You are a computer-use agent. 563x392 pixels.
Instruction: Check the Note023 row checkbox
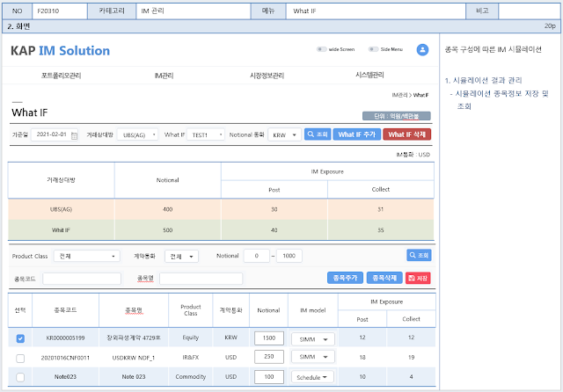click(x=20, y=377)
